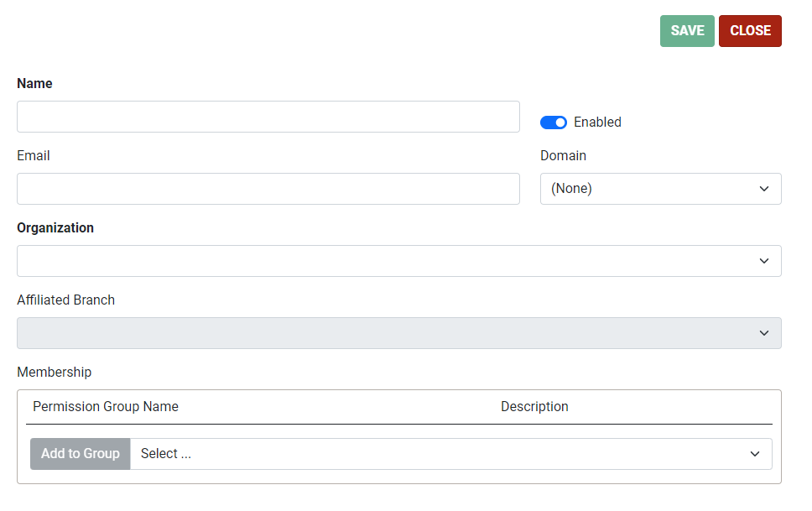Open the Organization dropdown
This screenshot has height=511, width=812.
click(x=398, y=261)
